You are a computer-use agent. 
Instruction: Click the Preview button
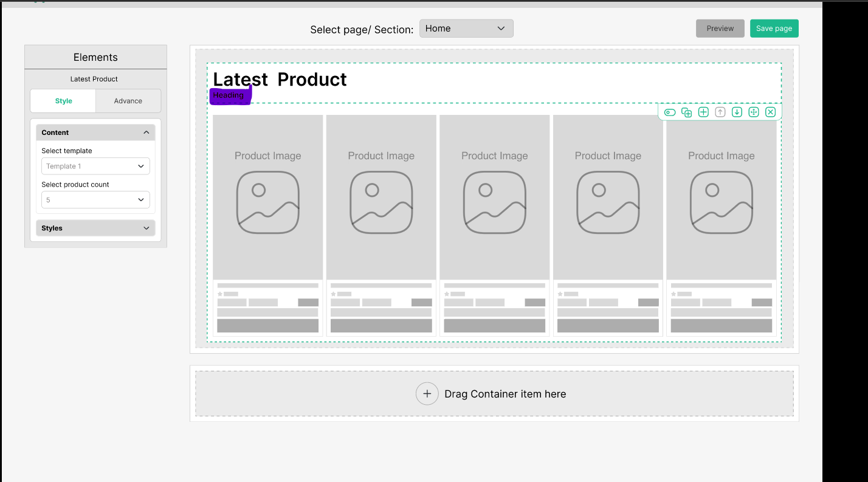(720, 29)
